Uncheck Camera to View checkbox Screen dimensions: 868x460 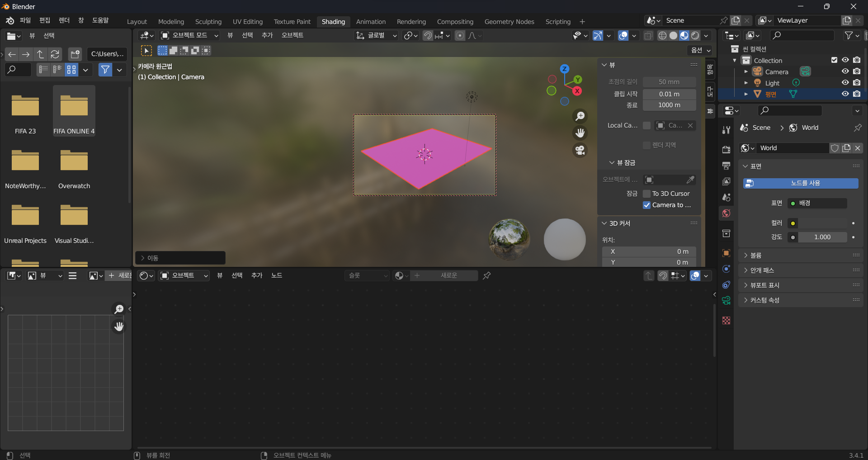click(647, 205)
